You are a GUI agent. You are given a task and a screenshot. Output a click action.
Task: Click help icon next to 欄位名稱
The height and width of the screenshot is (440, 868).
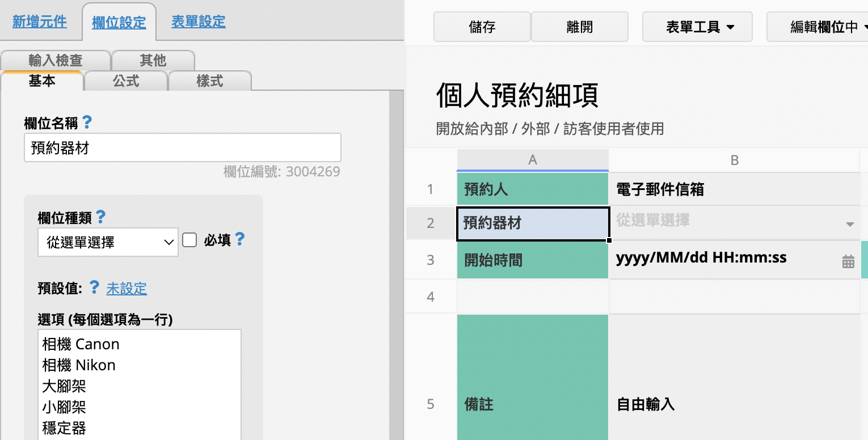(x=87, y=122)
